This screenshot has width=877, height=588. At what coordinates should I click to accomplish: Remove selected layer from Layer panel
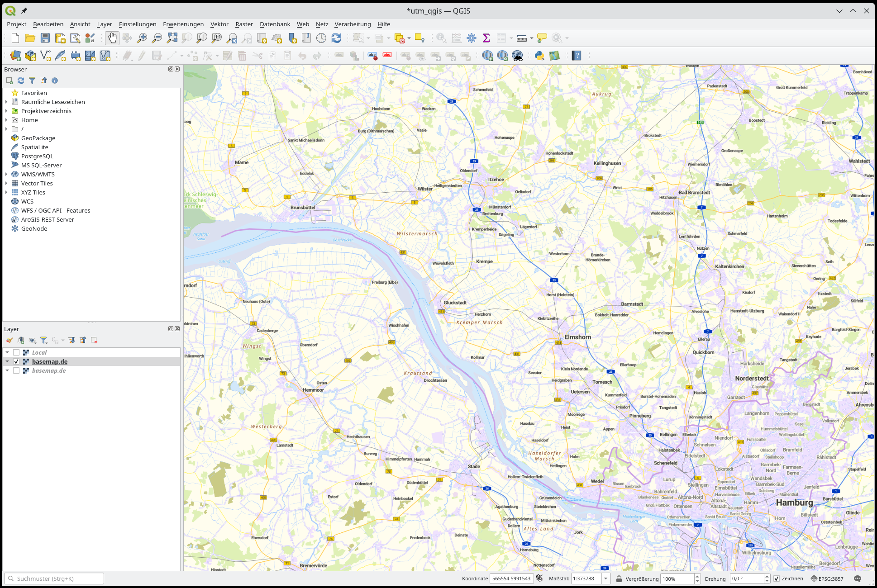pyautogui.click(x=94, y=340)
